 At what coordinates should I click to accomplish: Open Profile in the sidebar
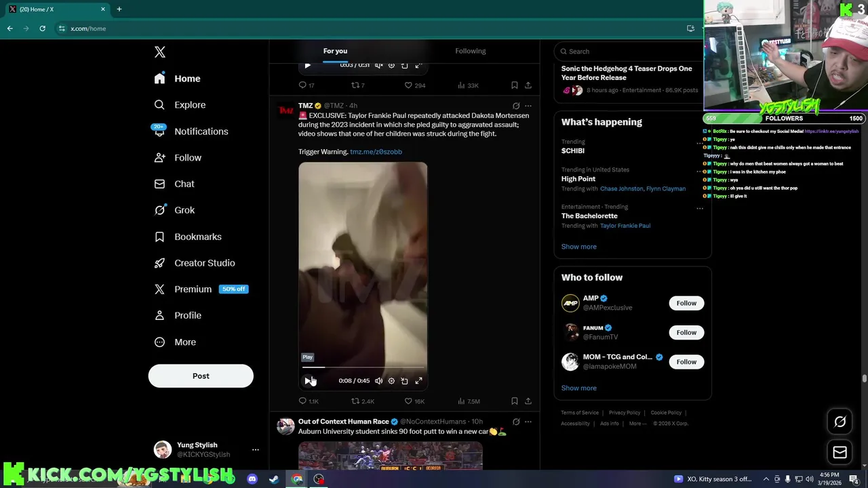tap(178, 315)
